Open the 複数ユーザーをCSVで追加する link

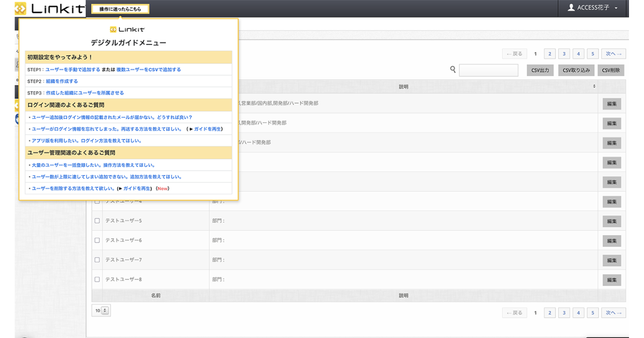click(149, 70)
